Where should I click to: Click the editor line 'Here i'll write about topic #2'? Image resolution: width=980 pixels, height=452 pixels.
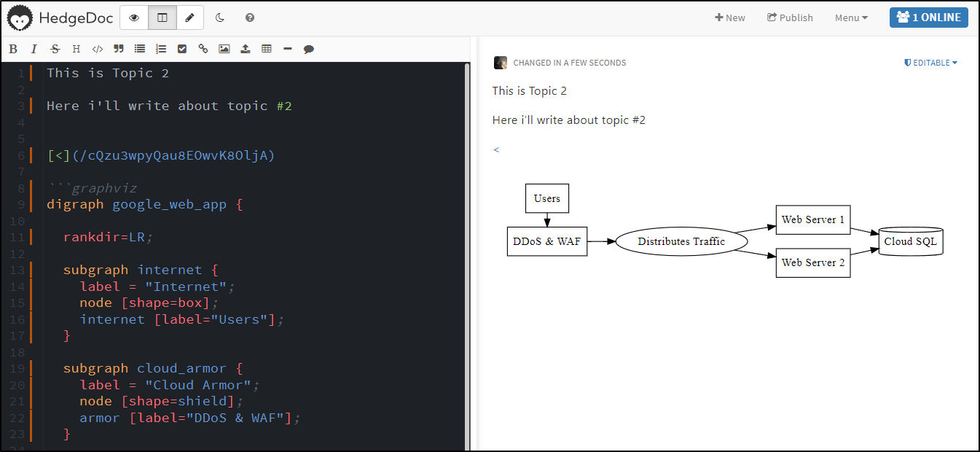pos(169,106)
